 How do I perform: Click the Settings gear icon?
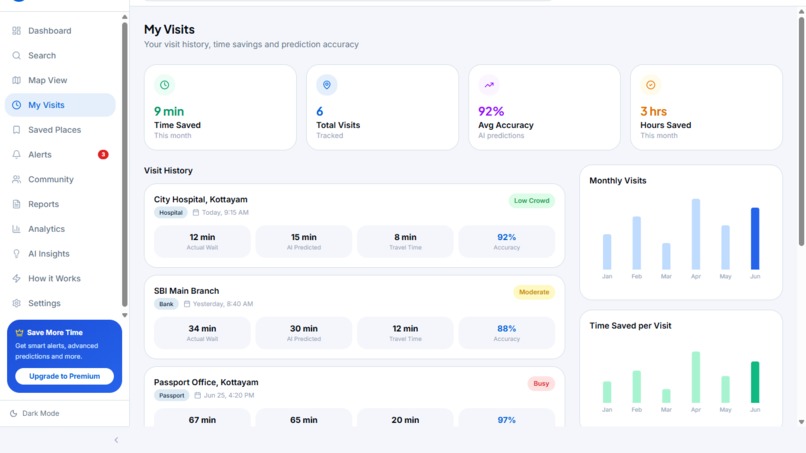point(16,303)
